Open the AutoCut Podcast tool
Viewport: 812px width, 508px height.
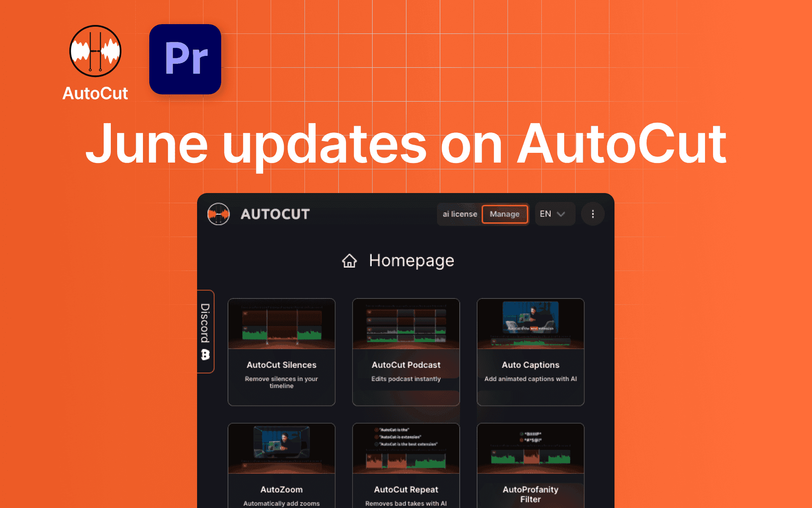click(406, 351)
